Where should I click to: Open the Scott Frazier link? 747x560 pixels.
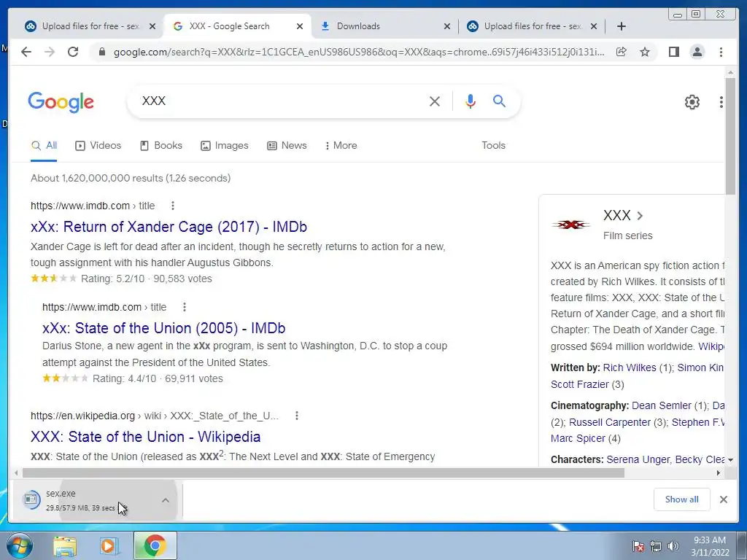pos(580,384)
